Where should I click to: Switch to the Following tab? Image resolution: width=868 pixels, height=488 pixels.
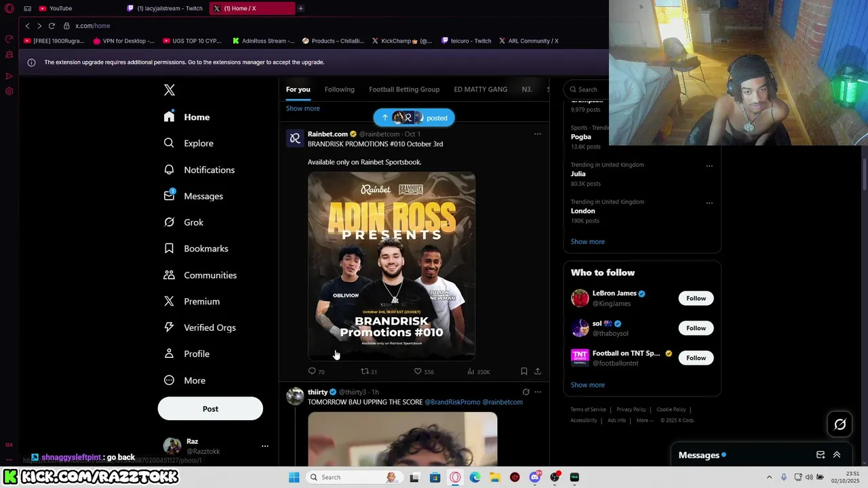point(339,89)
